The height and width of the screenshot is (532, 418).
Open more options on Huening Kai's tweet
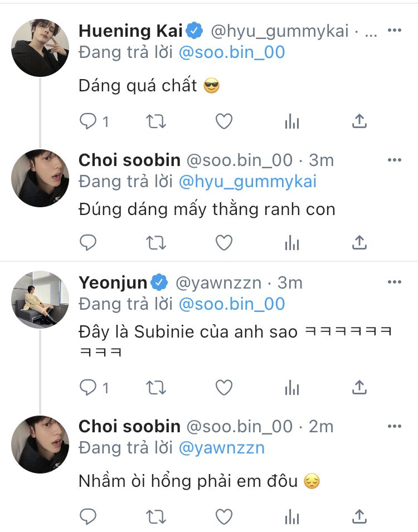pos(394,30)
